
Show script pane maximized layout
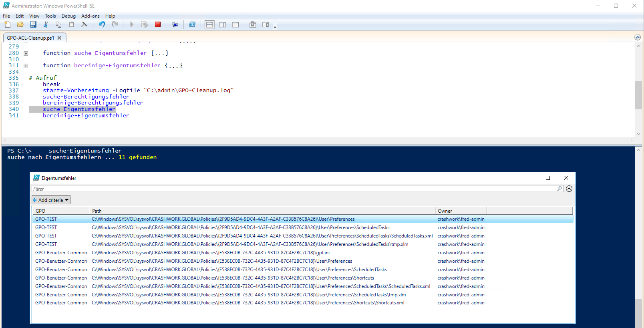235,24
